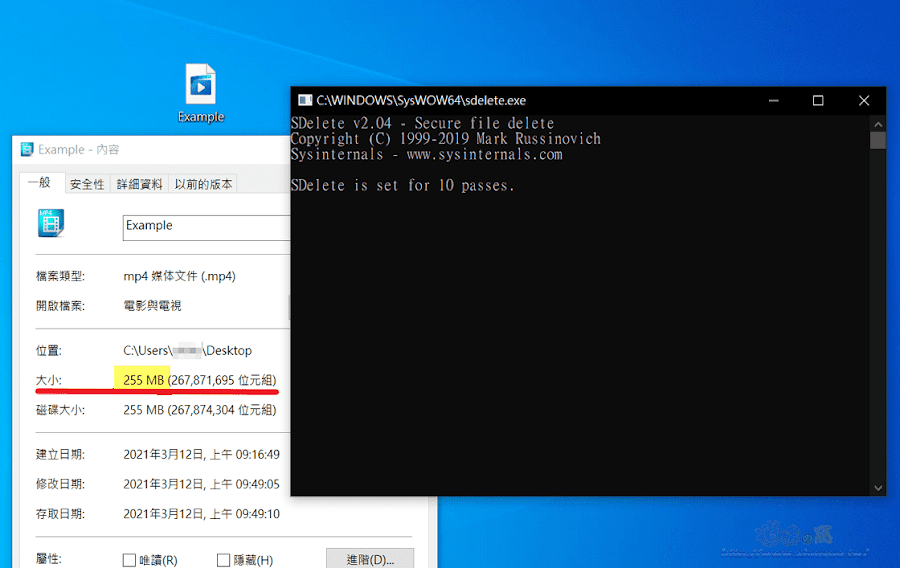The width and height of the screenshot is (900, 568).
Task: Switch to the 一般 tab
Action: click(40, 183)
